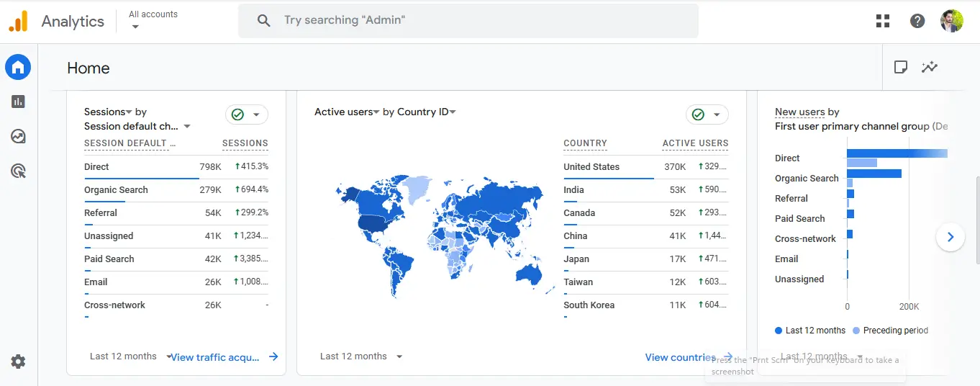Open Admin settings gear icon
980x386 pixels.
point(18,362)
